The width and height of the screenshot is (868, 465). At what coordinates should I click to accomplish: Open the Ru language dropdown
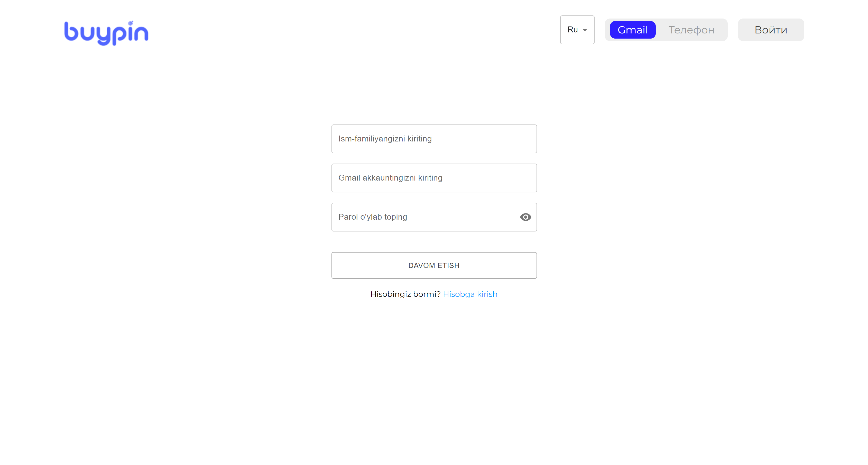[577, 30]
